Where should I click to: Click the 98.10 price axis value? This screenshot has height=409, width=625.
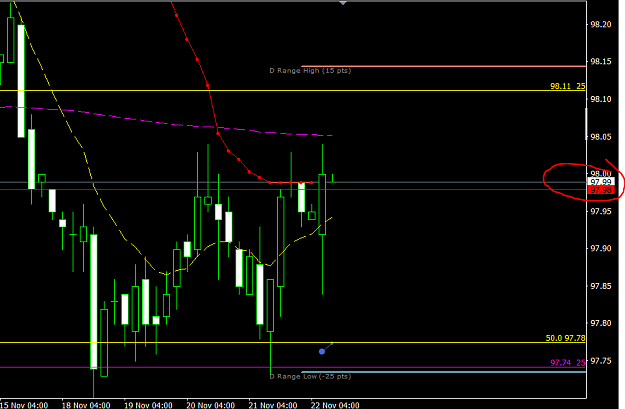[601, 99]
